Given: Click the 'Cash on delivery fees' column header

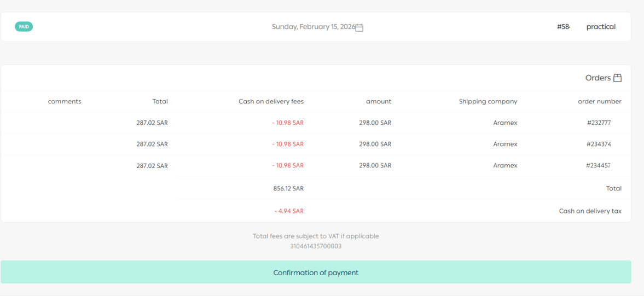Looking at the screenshot, I should pyautogui.click(x=271, y=102).
